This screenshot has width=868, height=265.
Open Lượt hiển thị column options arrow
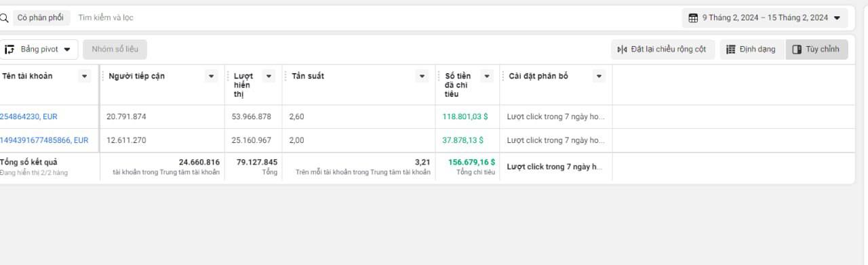point(269,76)
